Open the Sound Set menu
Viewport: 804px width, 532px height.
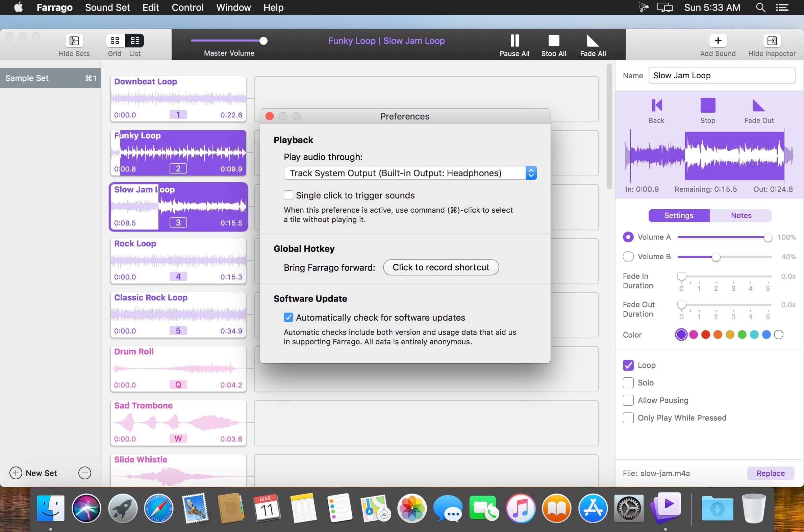point(107,7)
